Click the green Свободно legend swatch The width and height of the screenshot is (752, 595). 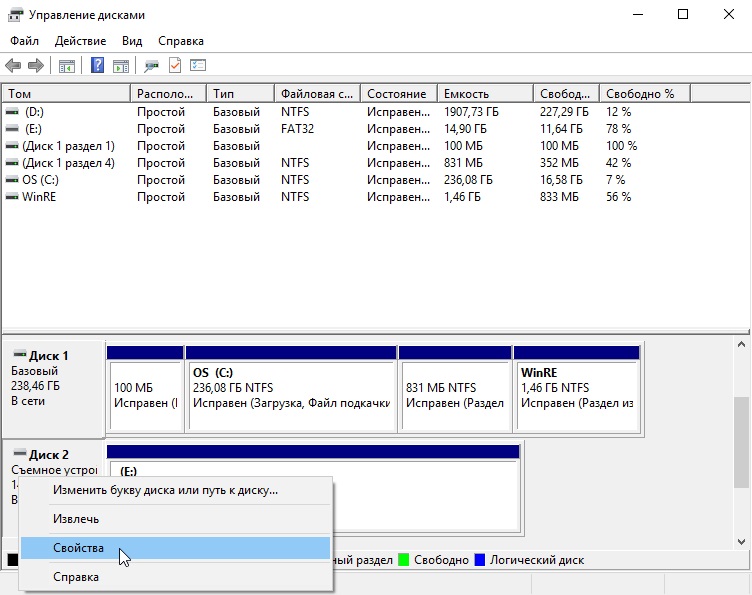click(404, 560)
